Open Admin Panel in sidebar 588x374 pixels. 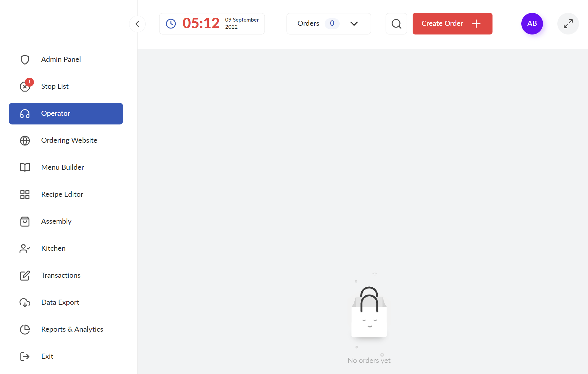click(x=66, y=59)
